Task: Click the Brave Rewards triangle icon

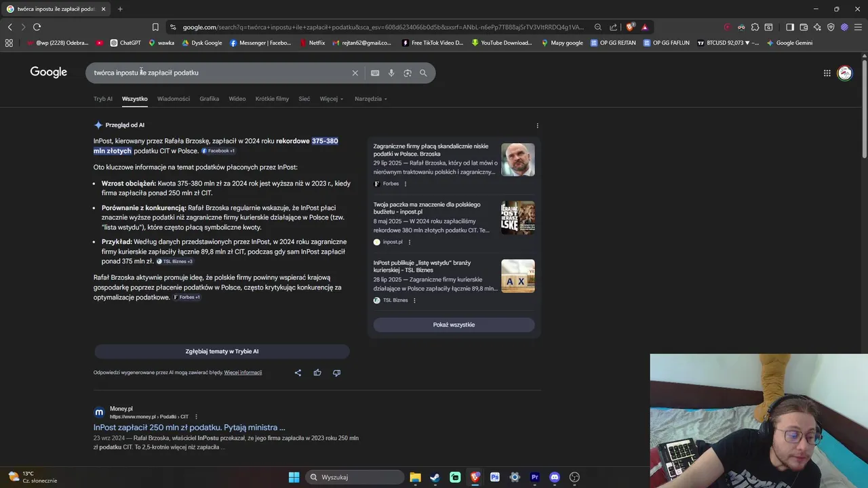Action: pyautogui.click(x=645, y=27)
